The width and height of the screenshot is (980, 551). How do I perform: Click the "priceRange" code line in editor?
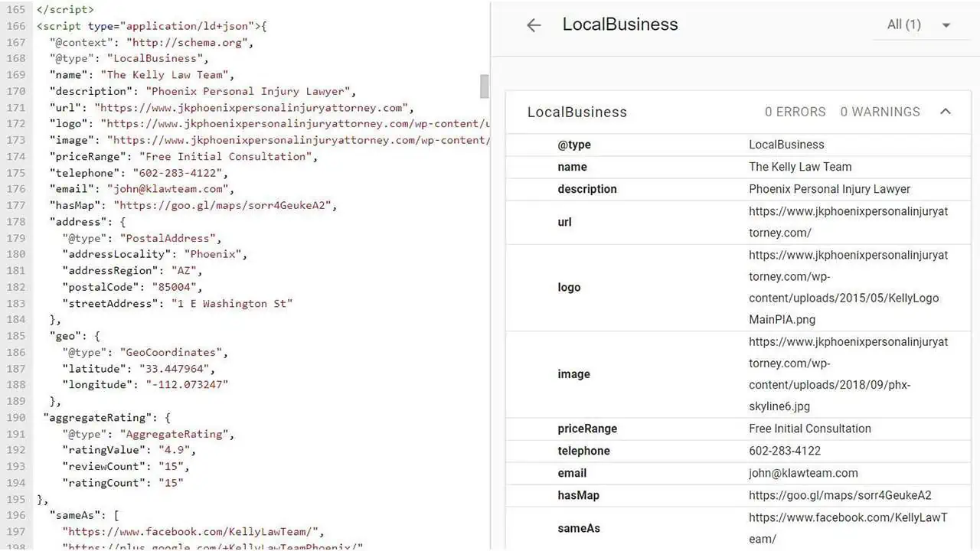point(184,156)
